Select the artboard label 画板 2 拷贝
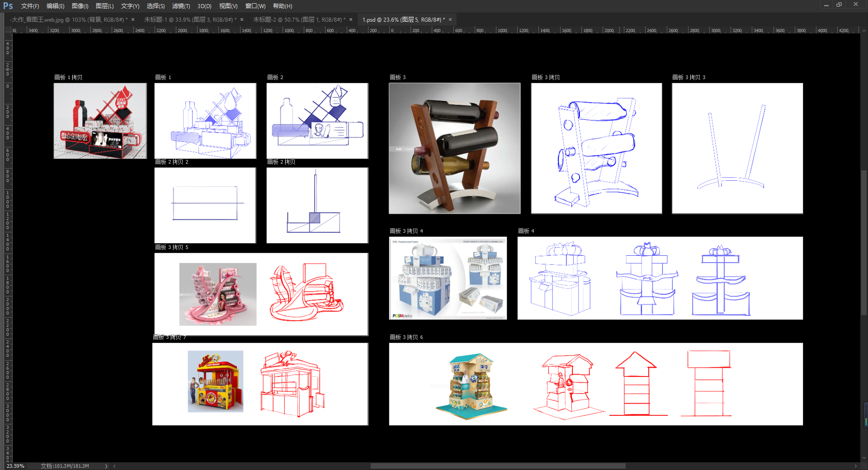 [281, 162]
